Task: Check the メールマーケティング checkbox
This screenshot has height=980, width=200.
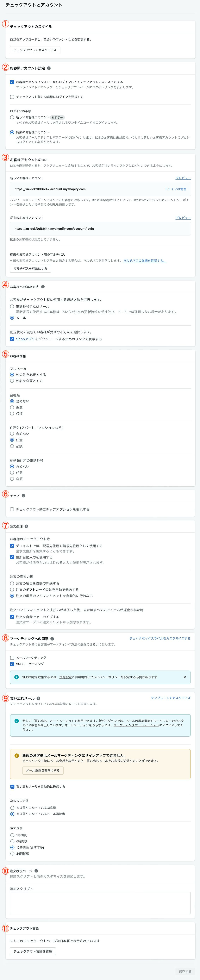Action: pos(12,658)
